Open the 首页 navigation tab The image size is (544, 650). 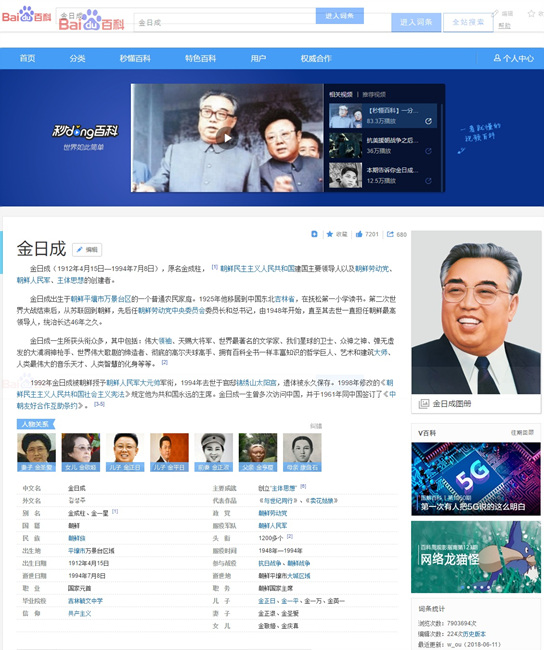click(27, 58)
